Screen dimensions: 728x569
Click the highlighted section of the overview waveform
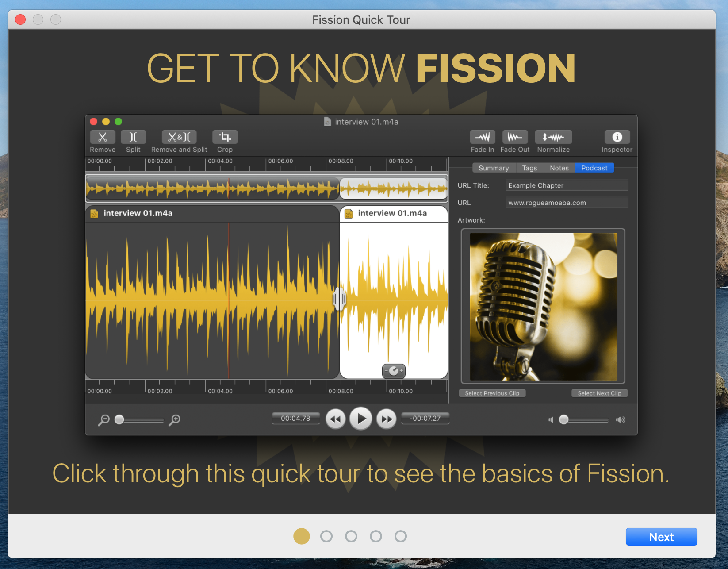(x=394, y=188)
